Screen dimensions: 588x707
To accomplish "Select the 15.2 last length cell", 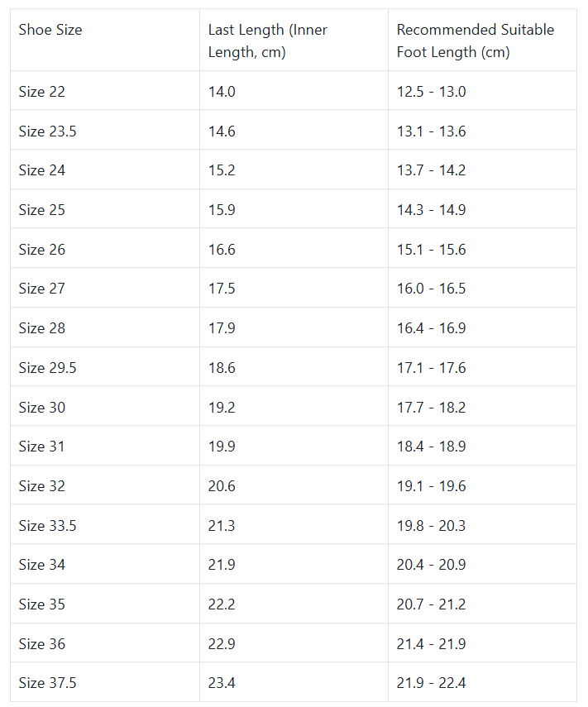I will pyautogui.click(x=222, y=170).
